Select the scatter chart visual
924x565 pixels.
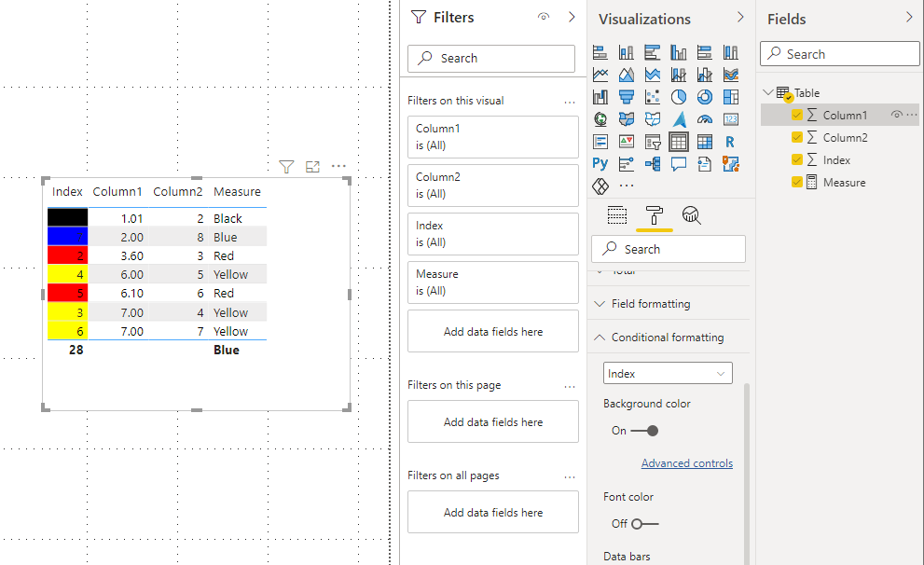(653, 97)
